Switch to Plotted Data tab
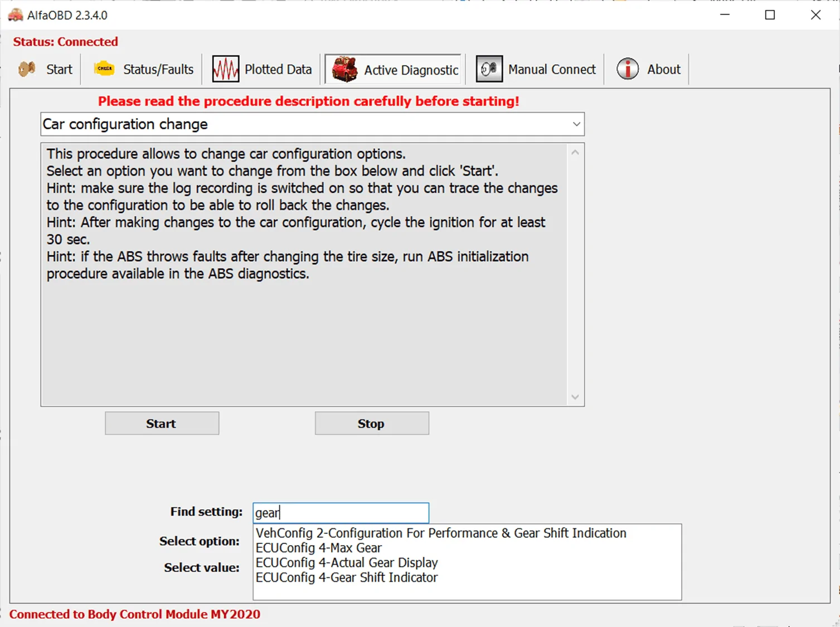840x627 pixels. coord(262,69)
